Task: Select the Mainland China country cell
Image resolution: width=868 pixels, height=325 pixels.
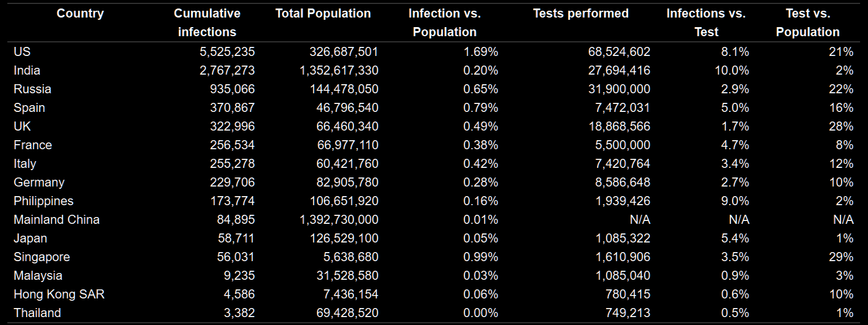Action: (x=56, y=220)
